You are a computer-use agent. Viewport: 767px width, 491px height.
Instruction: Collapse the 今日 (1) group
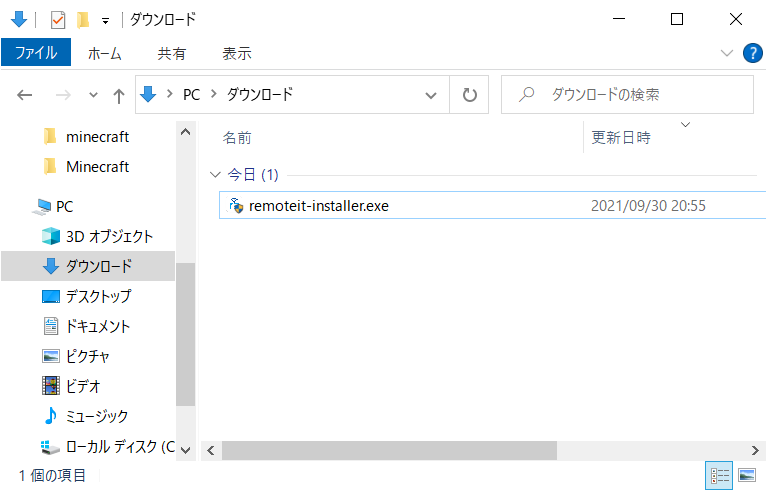click(x=215, y=175)
